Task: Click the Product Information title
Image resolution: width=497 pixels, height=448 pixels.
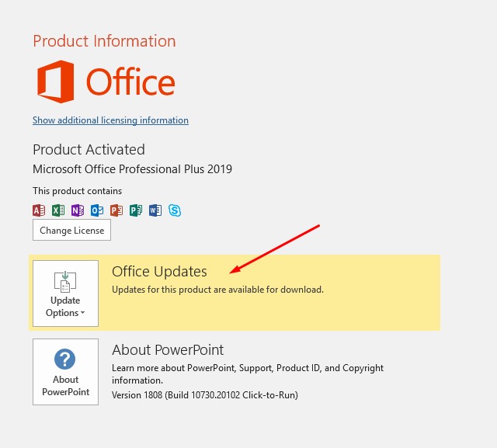Action: click(x=104, y=41)
